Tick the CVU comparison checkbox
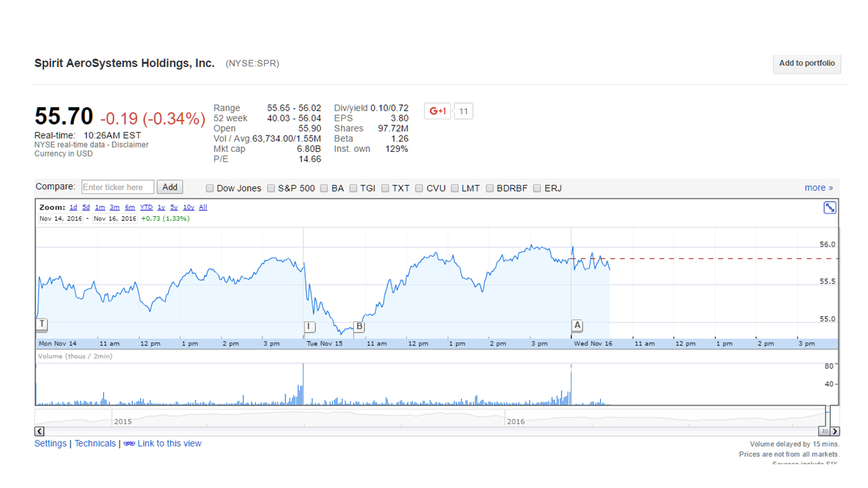 coord(419,188)
